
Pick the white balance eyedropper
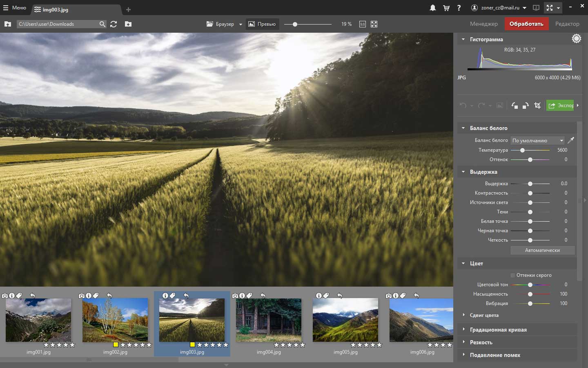[571, 140]
